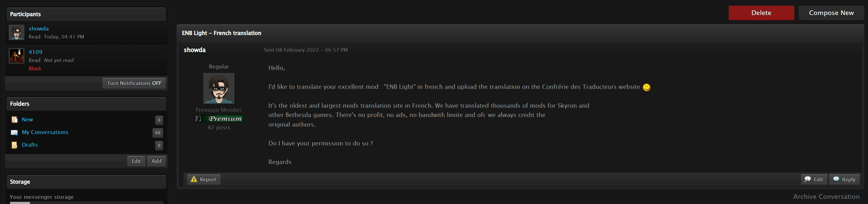The width and height of the screenshot is (868, 204).
Task: Open the New messages folder
Action: tap(27, 120)
